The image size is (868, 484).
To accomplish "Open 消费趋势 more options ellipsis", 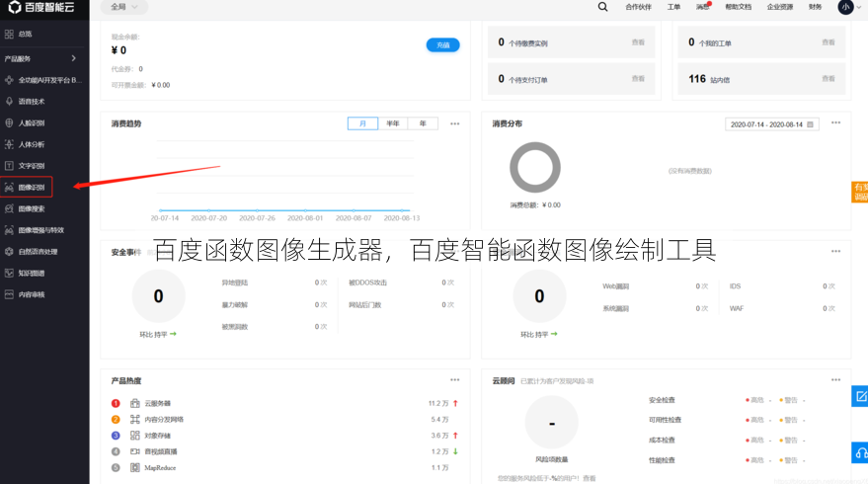I will pyautogui.click(x=455, y=123).
